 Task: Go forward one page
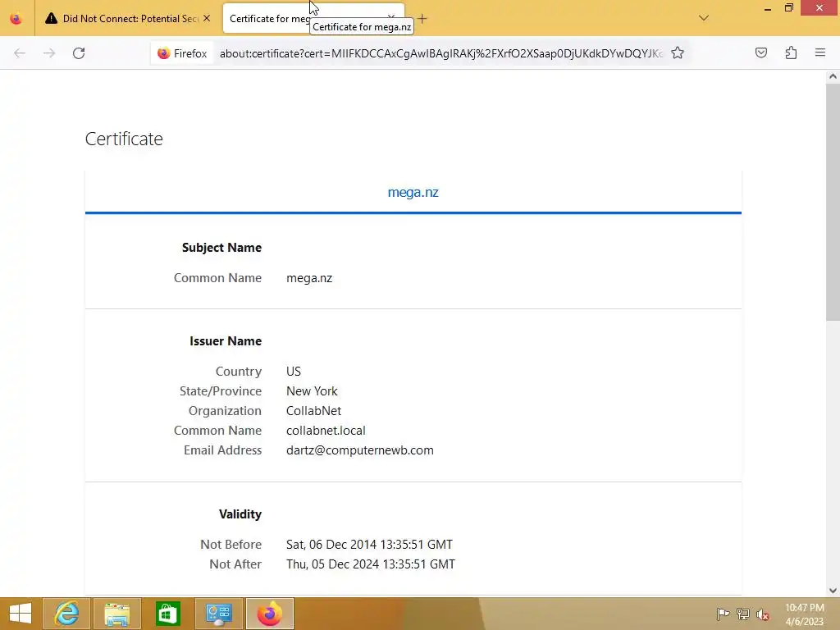[x=49, y=53]
